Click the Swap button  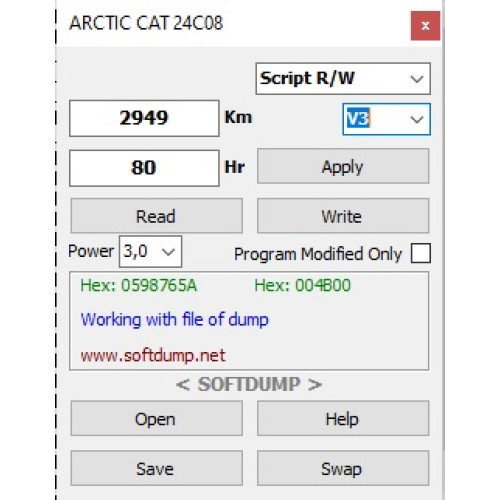tap(343, 468)
